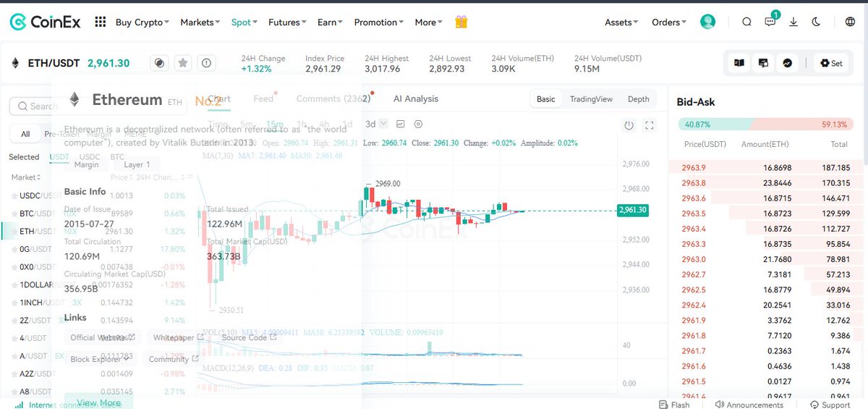868x409 pixels.
Task: Open the Whitepaper link
Action: [x=177, y=337]
